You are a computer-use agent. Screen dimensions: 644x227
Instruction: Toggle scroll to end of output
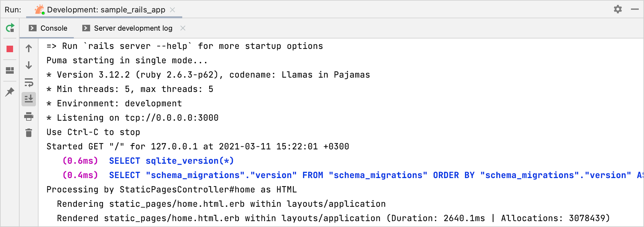click(x=29, y=99)
